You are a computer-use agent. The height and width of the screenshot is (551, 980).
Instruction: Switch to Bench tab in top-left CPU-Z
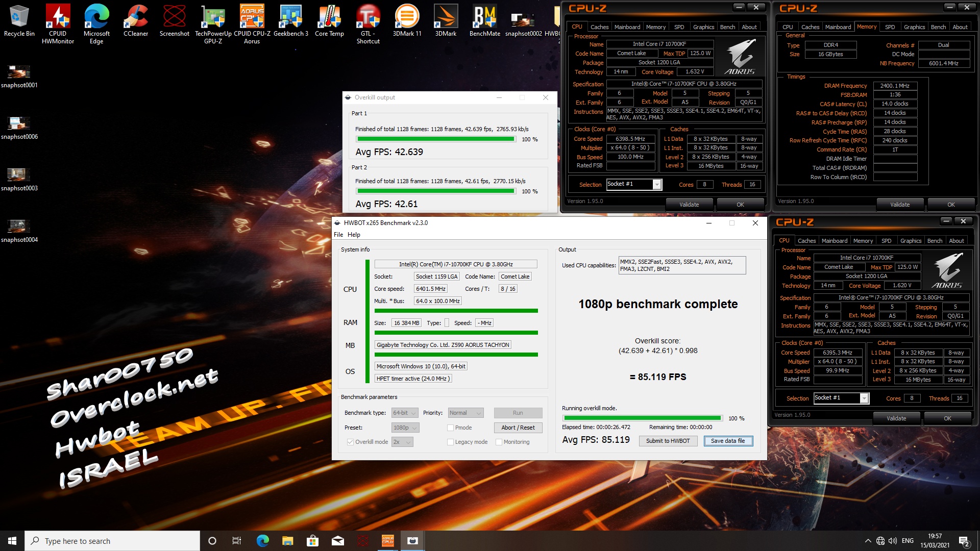[x=727, y=27]
